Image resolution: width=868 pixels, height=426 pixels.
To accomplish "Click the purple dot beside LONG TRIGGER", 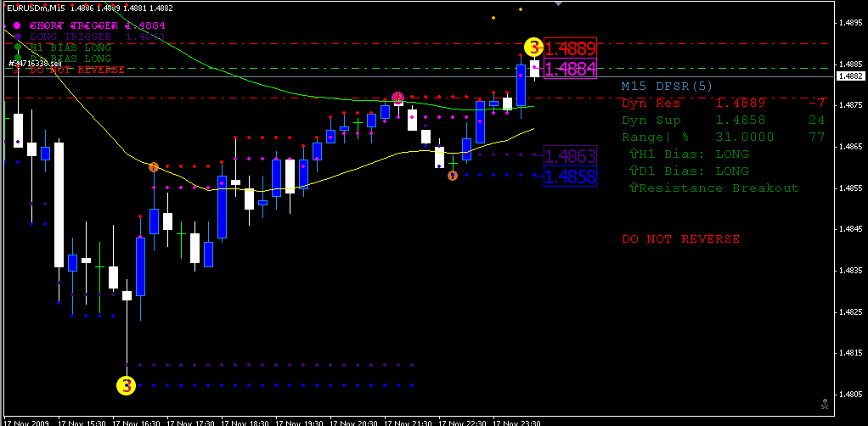I will [18, 36].
